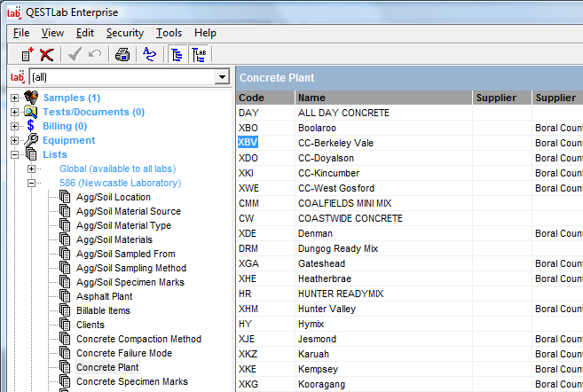Click the red X delete icon
The height and width of the screenshot is (392, 583).
(46, 54)
